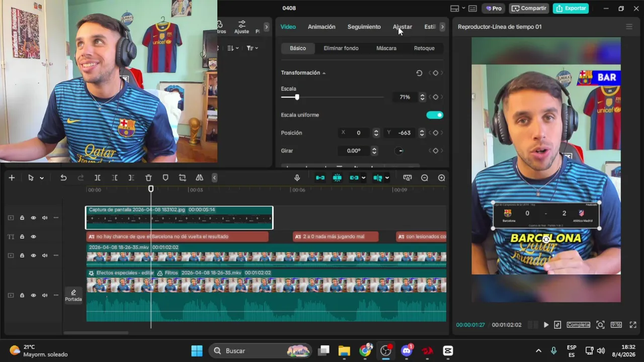
Task: Mute the bottom main track with the speaker icon
Action: (45, 295)
